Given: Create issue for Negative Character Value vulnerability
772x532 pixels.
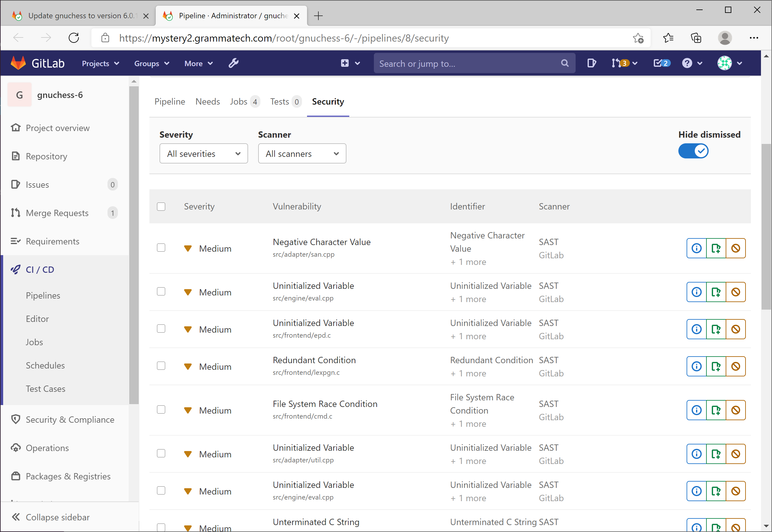Looking at the screenshot, I should click(x=716, y=248).
